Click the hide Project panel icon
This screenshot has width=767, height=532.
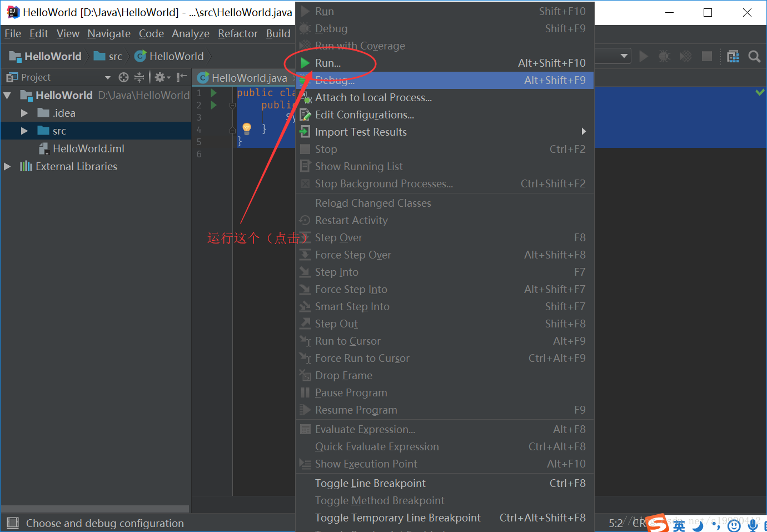182,77
